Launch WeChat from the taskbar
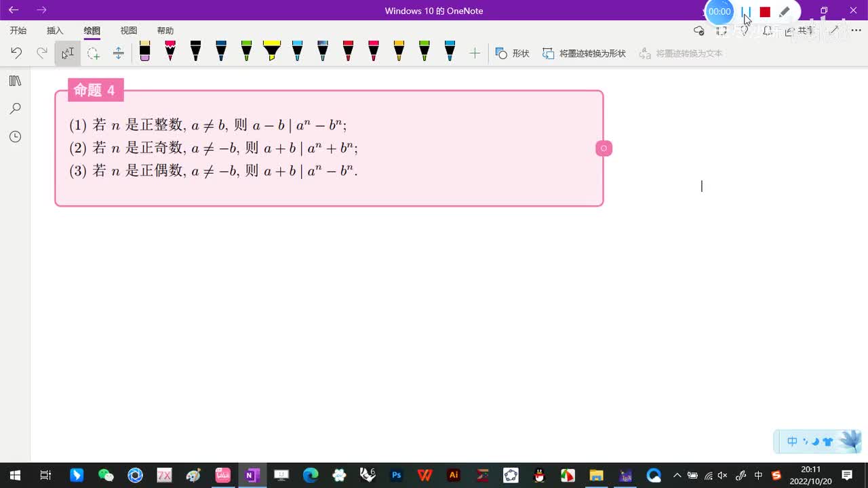The image size is (868, 488). coord(106,475)
